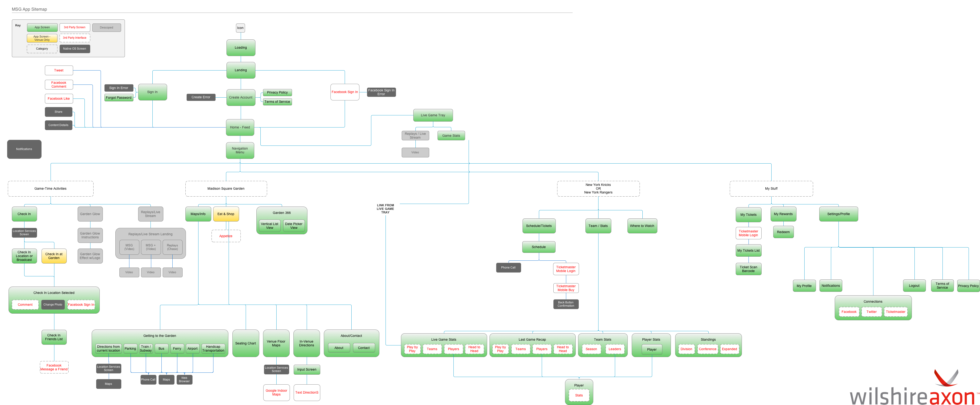Select the Settings/Profile node
The height and width of the screenshot is (405, 980).
click(x=839, y=214)
